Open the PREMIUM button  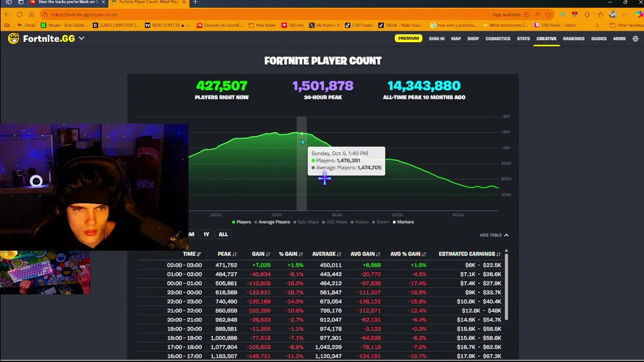click(408, 38)
